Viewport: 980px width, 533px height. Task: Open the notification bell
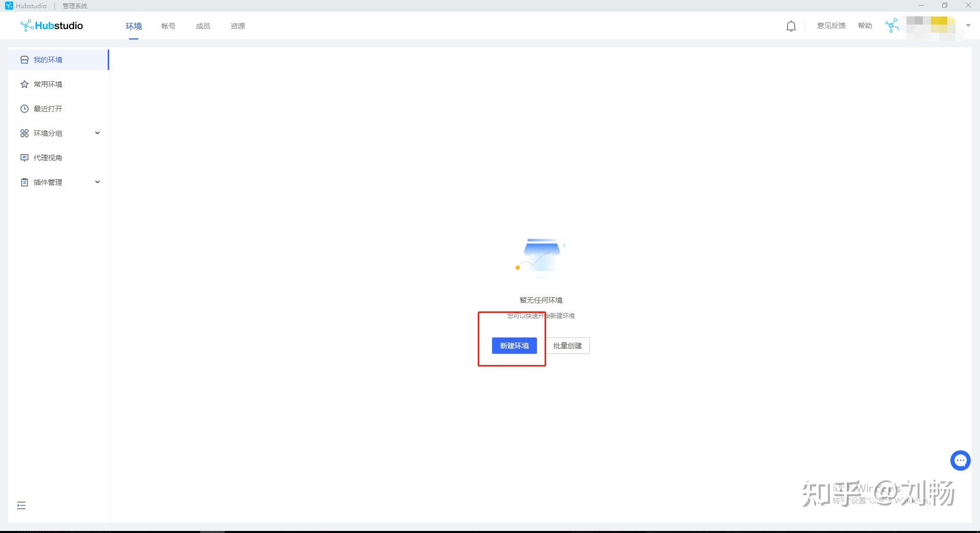coord(791,26)
